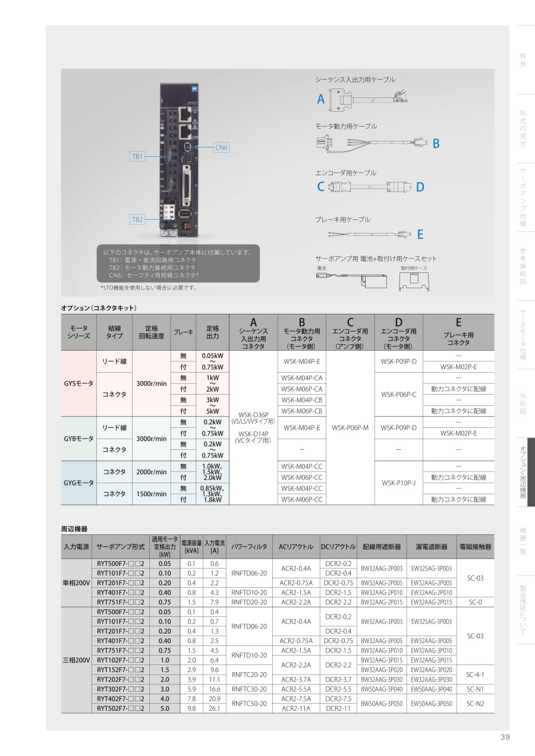Viewport: 535px width, 756px height.
Task: Click the BW50AAG-3P040 breaker cell
Action: 382,689
